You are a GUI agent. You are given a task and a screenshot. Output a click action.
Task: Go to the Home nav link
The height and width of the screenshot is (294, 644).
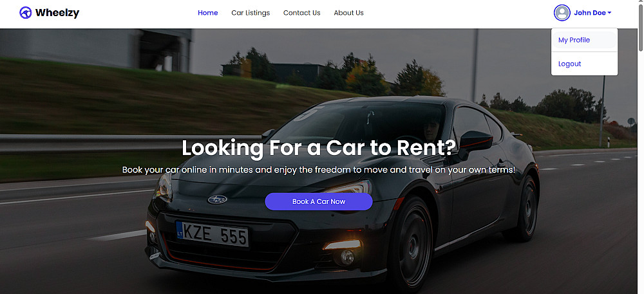(x=208, y=13)
